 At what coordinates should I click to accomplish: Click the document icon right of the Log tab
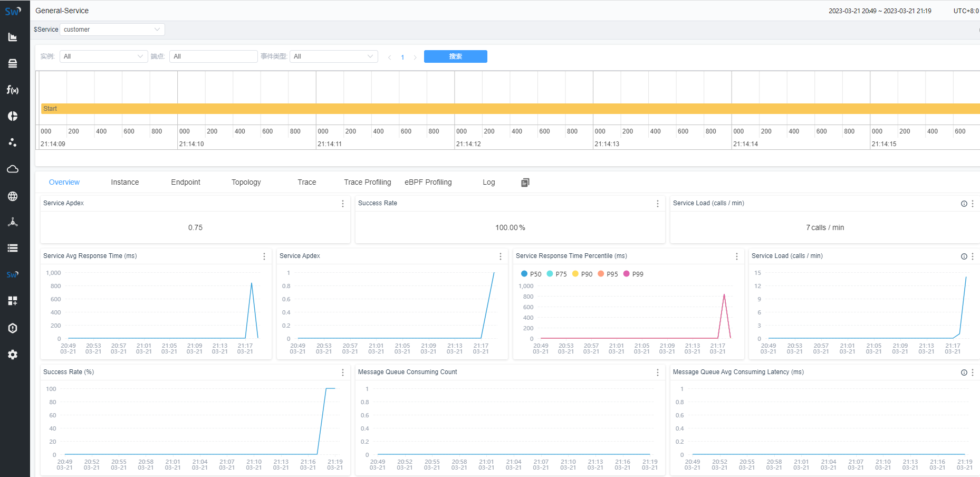[x=525, y=183]
